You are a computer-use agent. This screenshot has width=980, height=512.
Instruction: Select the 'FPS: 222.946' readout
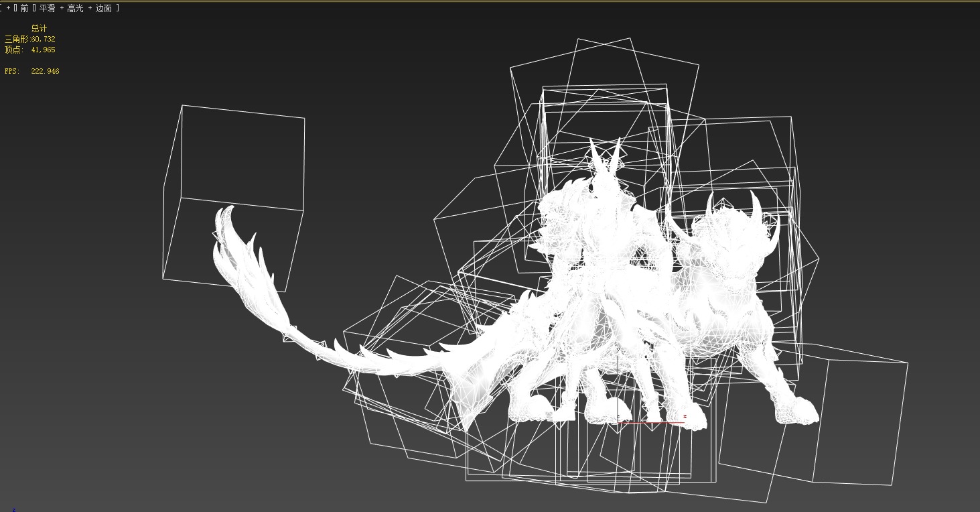click(x=32, y=71)
